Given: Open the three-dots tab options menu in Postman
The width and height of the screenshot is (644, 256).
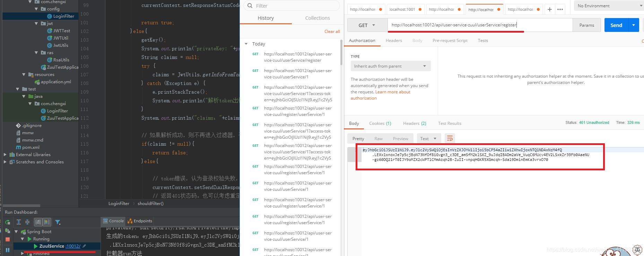Looking at the screenshot, I should tap(560, 9).
